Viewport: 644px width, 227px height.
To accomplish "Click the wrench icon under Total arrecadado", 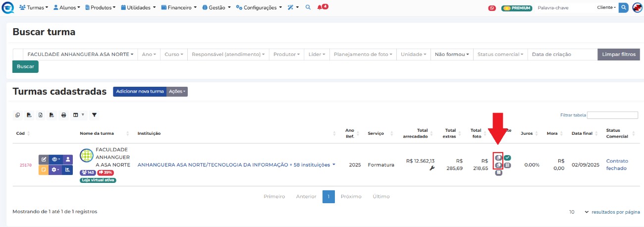I will pyautogui.click(x=431, y=169).
